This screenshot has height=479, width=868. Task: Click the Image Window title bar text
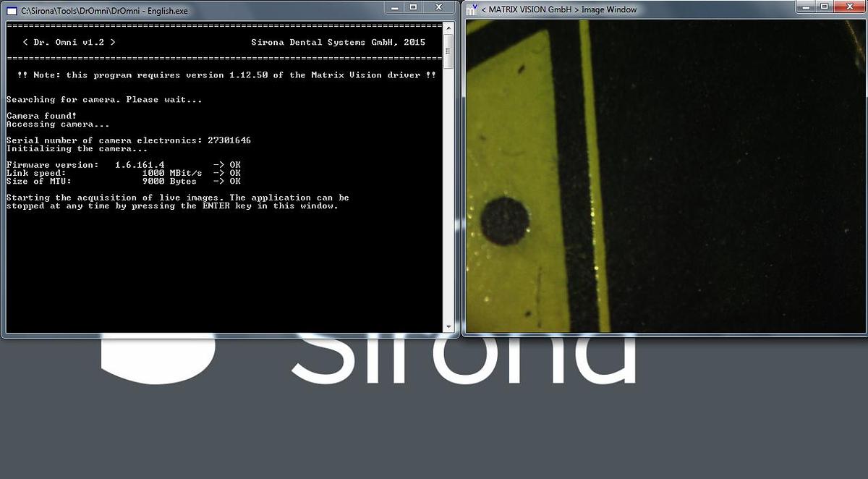pyautogui.click(x=558, y=10)
